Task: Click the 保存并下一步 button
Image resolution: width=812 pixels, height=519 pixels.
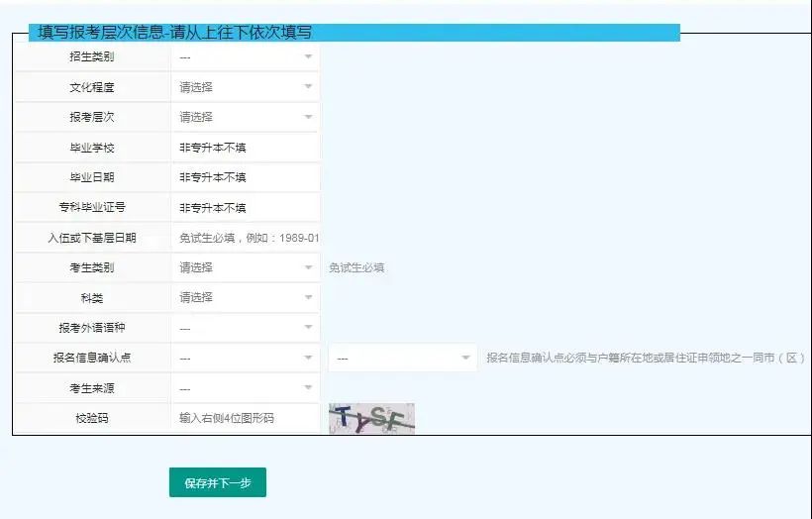Action: [x=218, y=483]
